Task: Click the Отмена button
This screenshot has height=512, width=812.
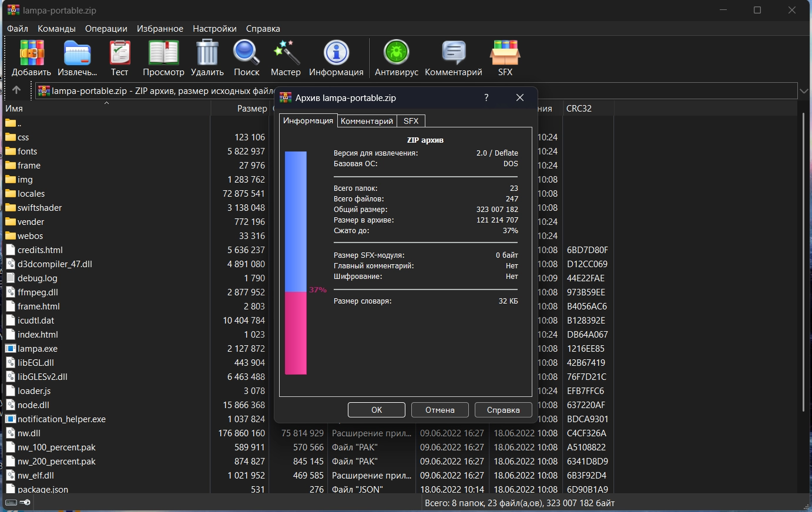Action: (439, 410)
